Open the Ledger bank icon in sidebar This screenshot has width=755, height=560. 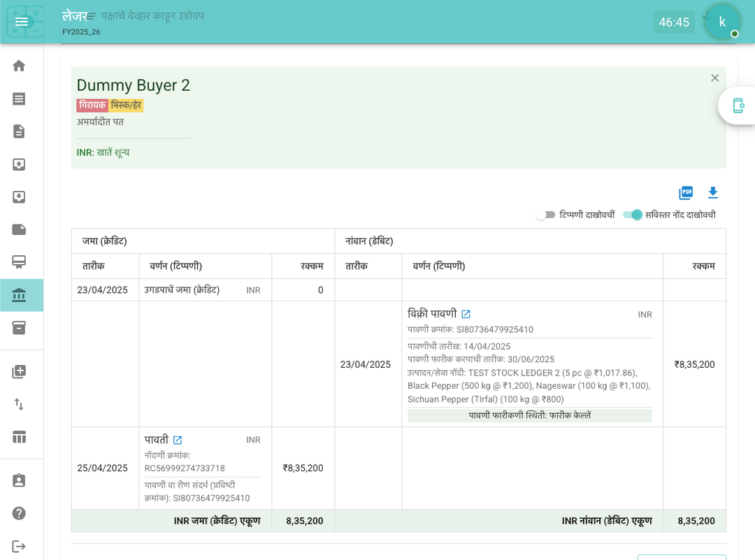coord(19,295)
